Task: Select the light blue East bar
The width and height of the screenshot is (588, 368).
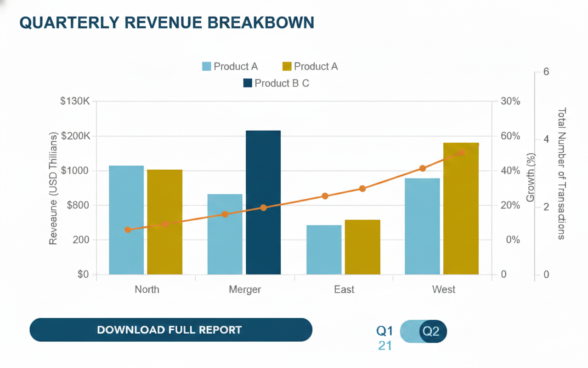Action: 324,250
